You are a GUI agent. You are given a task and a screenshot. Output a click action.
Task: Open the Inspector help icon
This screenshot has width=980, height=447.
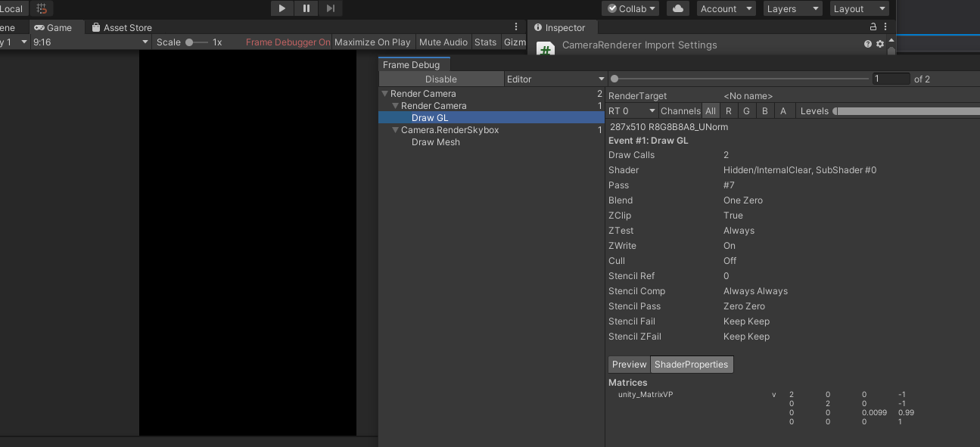tap(867, 45)
